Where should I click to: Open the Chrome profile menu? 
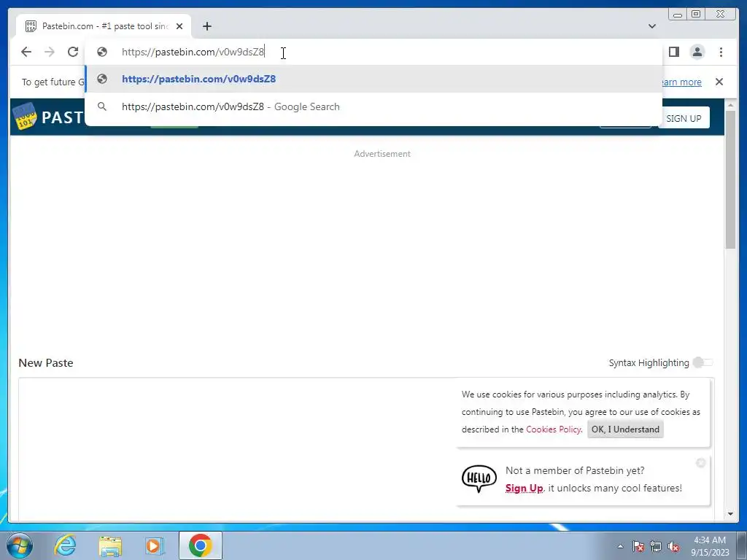coord(697,52)
